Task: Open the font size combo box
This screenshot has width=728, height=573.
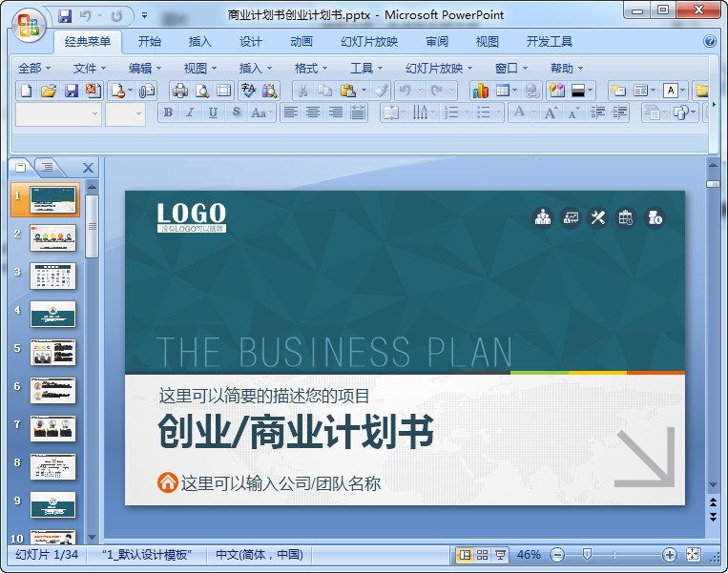Action: tap(125, 113)
